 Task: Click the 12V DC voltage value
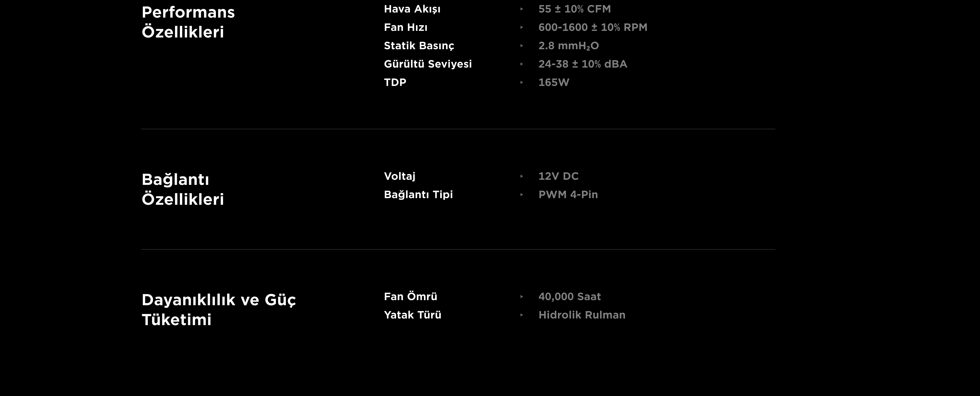pyautogui.click(x=558, y=176)
